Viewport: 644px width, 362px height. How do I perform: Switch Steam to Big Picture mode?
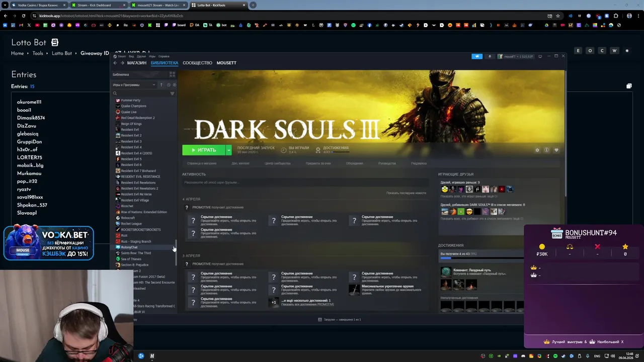pos(540,56)
